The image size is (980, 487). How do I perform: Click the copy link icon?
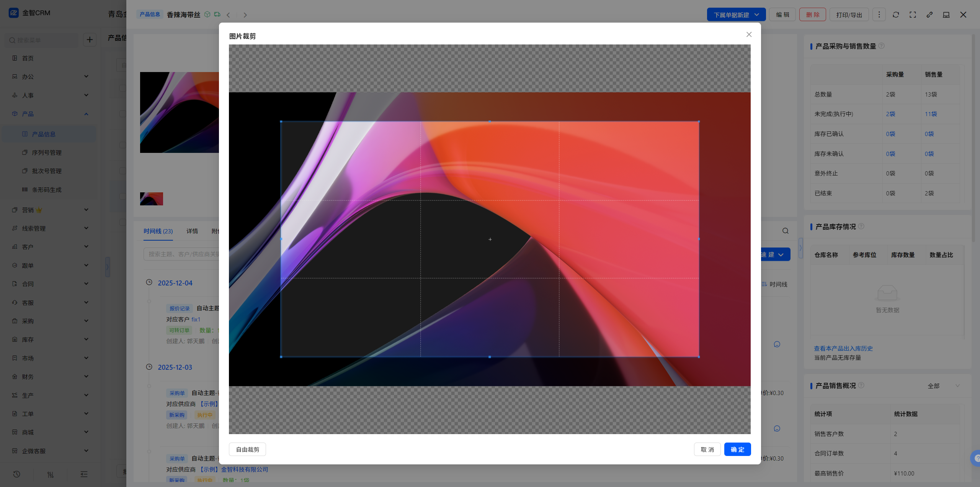pyautogui.click(x=929, y=15)
